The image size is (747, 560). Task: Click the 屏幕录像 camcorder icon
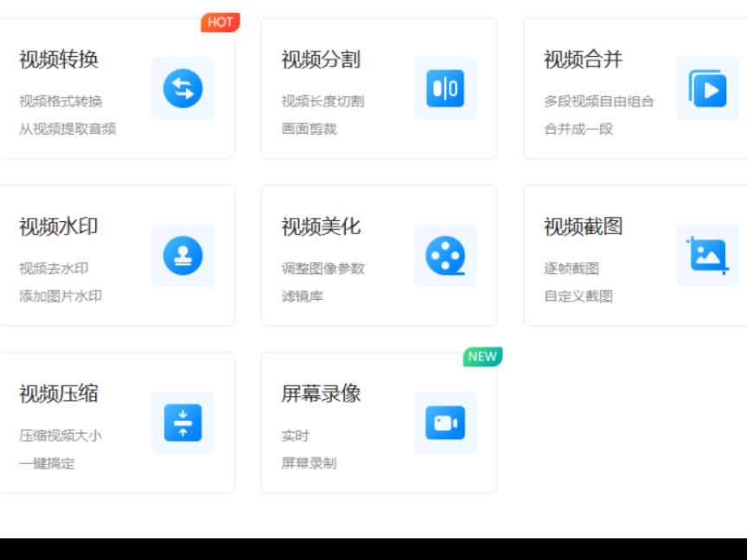click(445, 423)
